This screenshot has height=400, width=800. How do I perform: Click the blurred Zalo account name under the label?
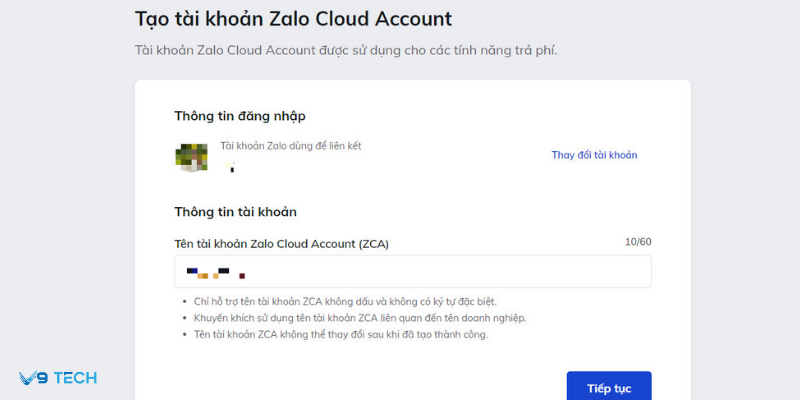pos(231,166)
